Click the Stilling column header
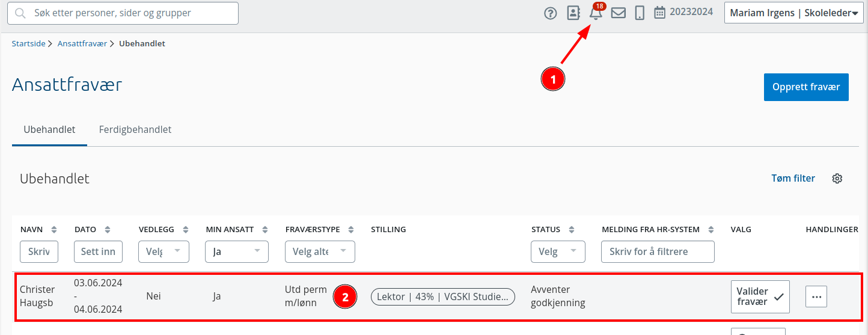Viewport: 868px width, 335px height. [x=388, y=230]
